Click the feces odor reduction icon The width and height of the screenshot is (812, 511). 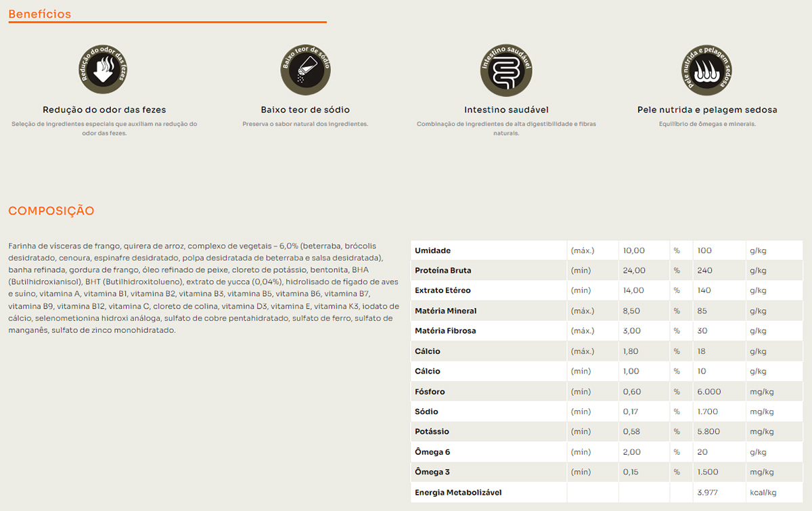click(x=104, y=70)
